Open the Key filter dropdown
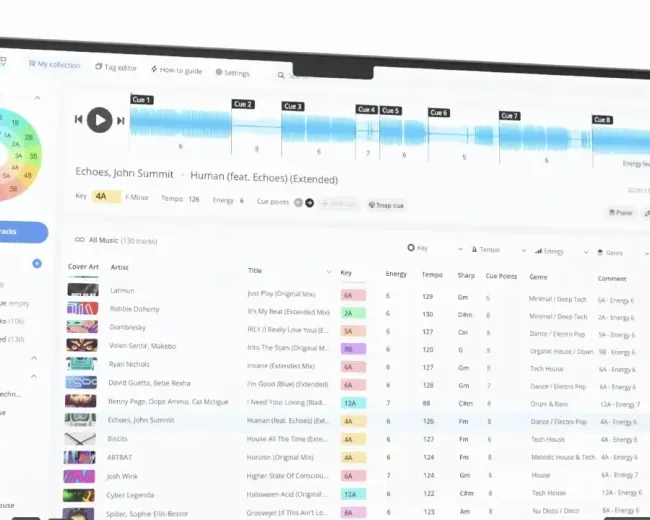Image resolution: width=650 pixels, height=520 pixels. pyautogui.click(x=418, y=247)
